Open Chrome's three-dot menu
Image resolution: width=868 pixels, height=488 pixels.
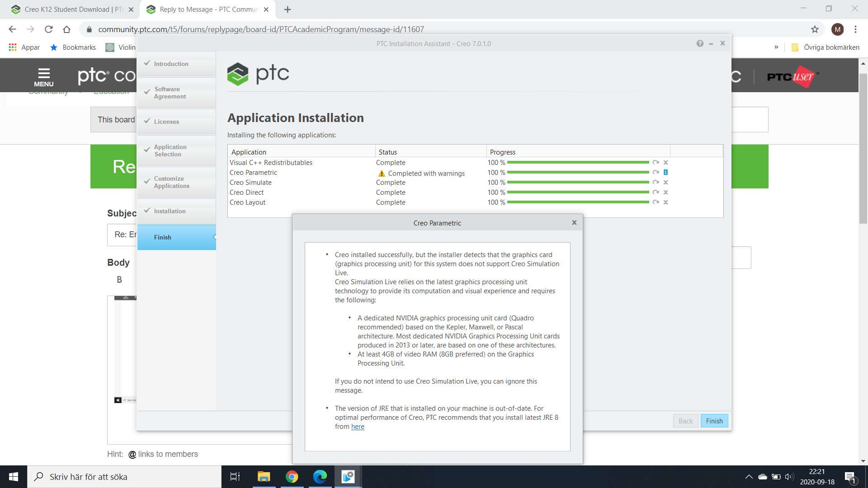point(855,29)
